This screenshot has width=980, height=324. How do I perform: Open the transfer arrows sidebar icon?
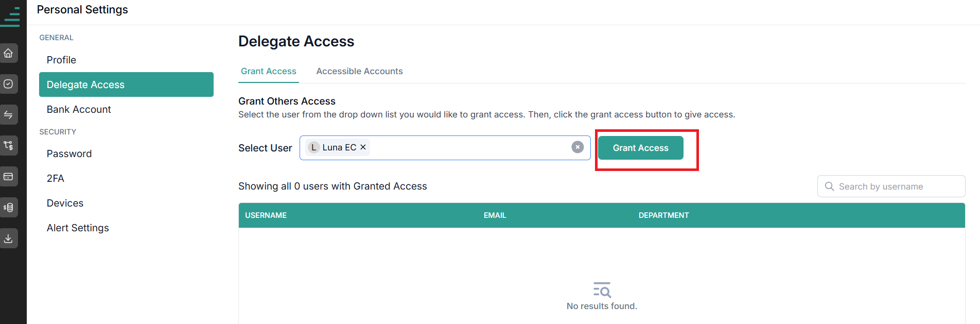9,115
